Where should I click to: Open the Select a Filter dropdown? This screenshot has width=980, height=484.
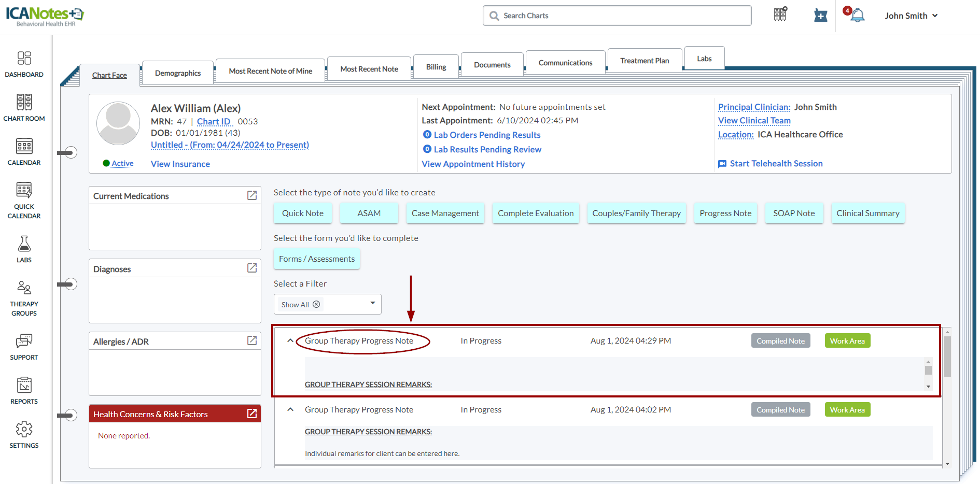pos(372,303)
